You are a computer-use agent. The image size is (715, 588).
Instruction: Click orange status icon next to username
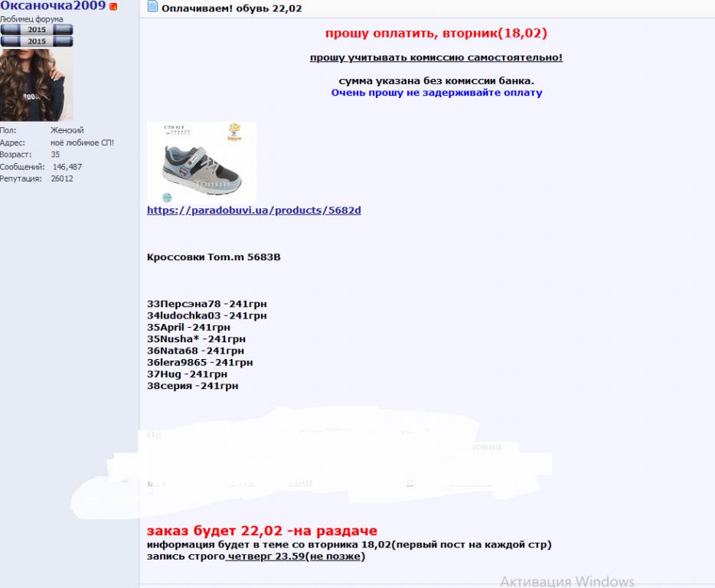point(113,6)
